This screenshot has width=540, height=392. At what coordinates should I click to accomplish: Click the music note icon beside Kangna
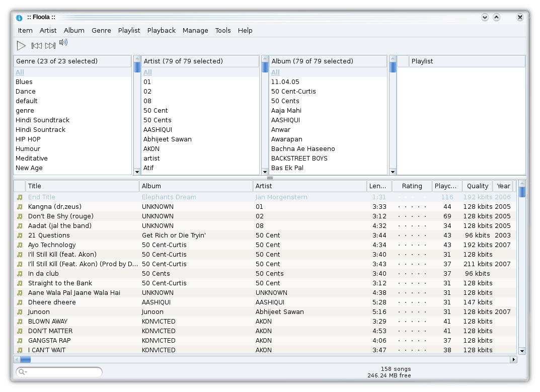[20, 207]
